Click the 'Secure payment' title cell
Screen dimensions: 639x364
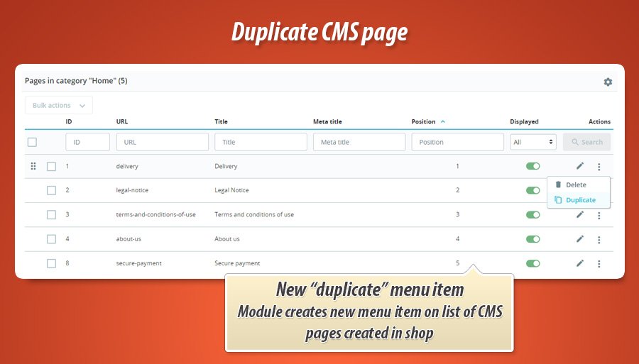click(237, 263)
